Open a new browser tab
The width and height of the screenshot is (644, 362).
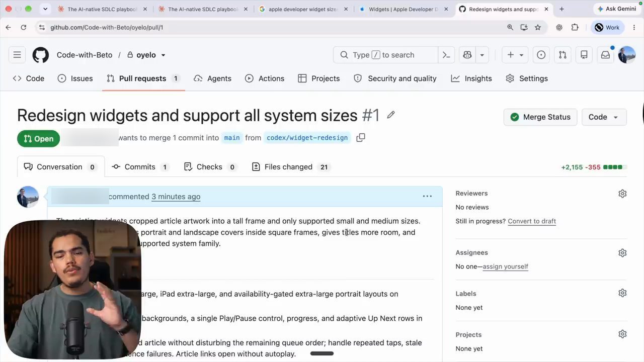[561, 9]
